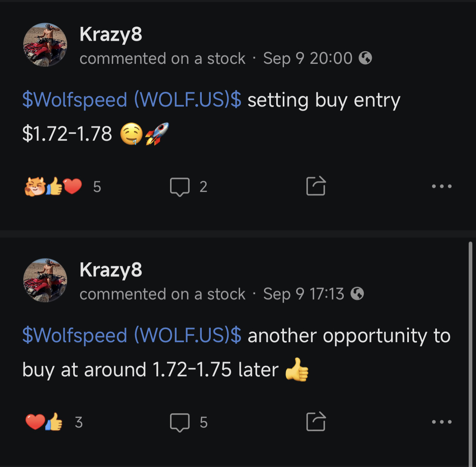Click the username Krazy8 on the bottom post

(x=111, y=269)
